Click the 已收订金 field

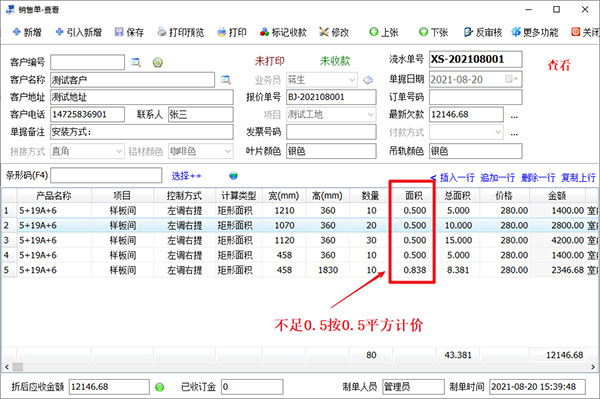point(252,387)
